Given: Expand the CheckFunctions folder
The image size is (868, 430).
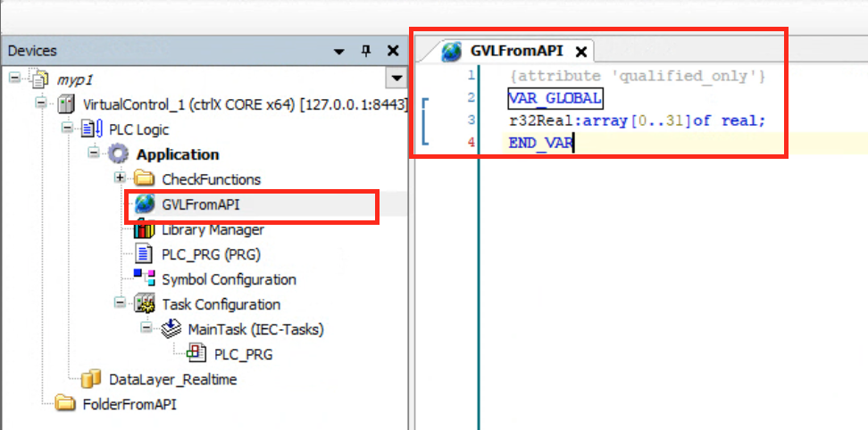Looking at the screenshot, I should 120,178.
